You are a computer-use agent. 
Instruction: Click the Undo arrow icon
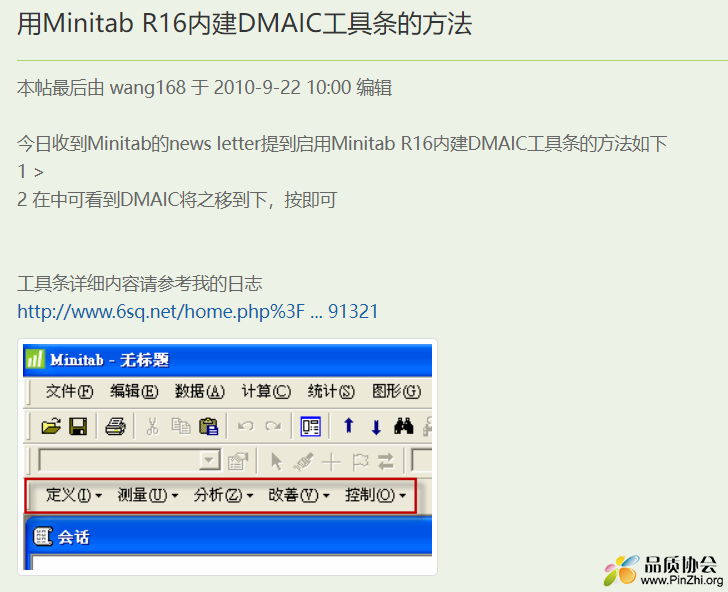click(246, 426)
